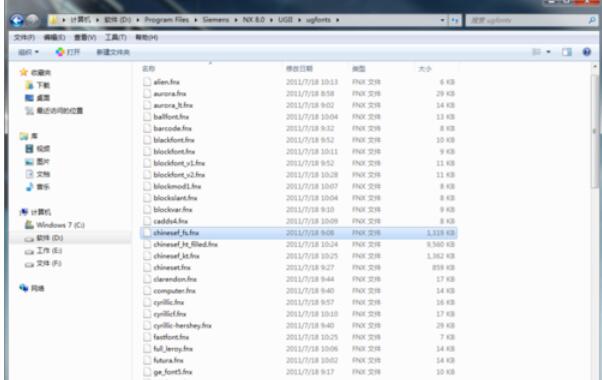Click the Open button with colorful icon
The height and width of the screenshot is (380, 602).
(68, 52)
